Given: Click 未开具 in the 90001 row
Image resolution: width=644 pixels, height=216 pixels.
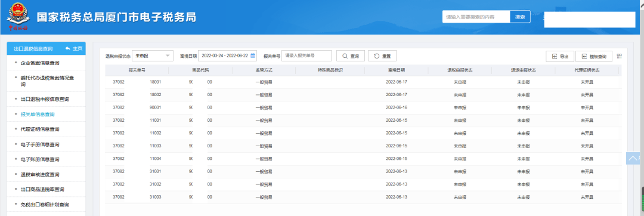Looking at the screenshot, I should (x=587, y=107).
